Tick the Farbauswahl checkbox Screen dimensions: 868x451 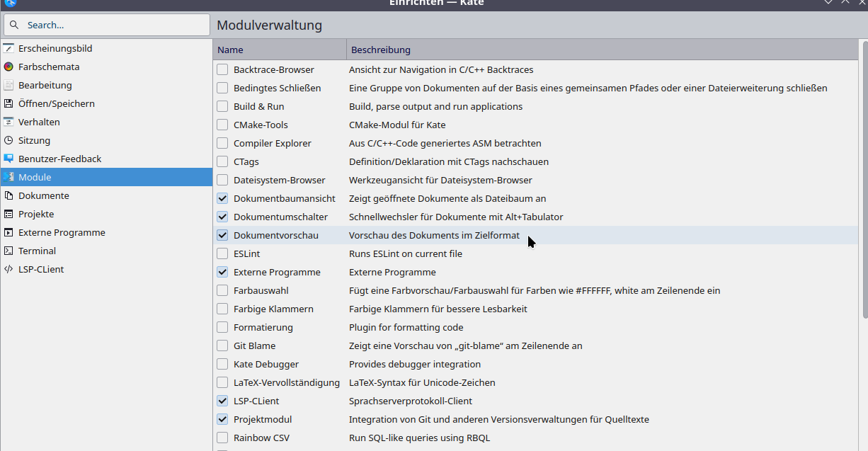[x=222, y=290]
